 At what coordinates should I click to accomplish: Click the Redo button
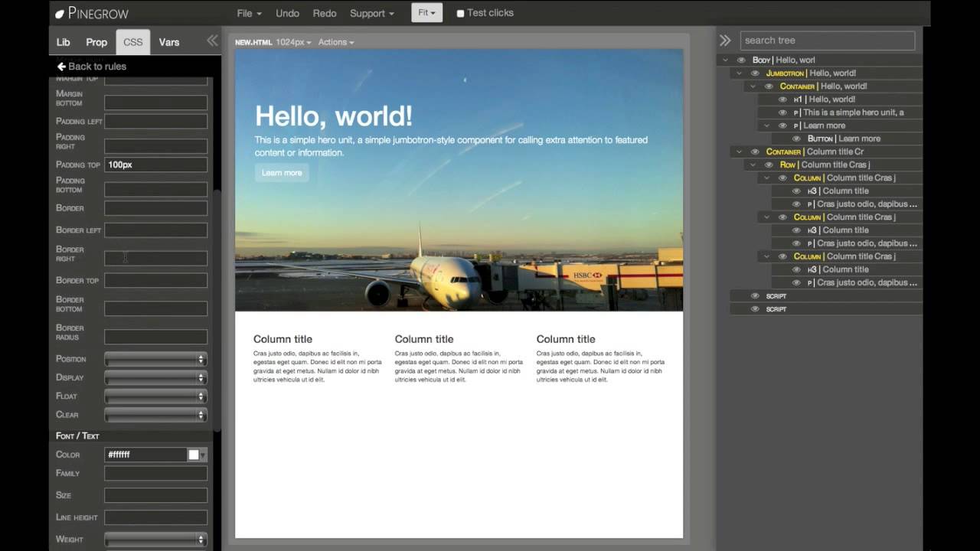pyautogui.click(x=325, y=13)
